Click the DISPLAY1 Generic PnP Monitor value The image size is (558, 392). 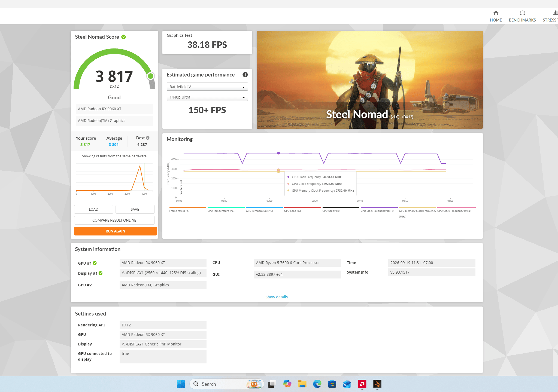pyautogui.click(x=163, y=344)
